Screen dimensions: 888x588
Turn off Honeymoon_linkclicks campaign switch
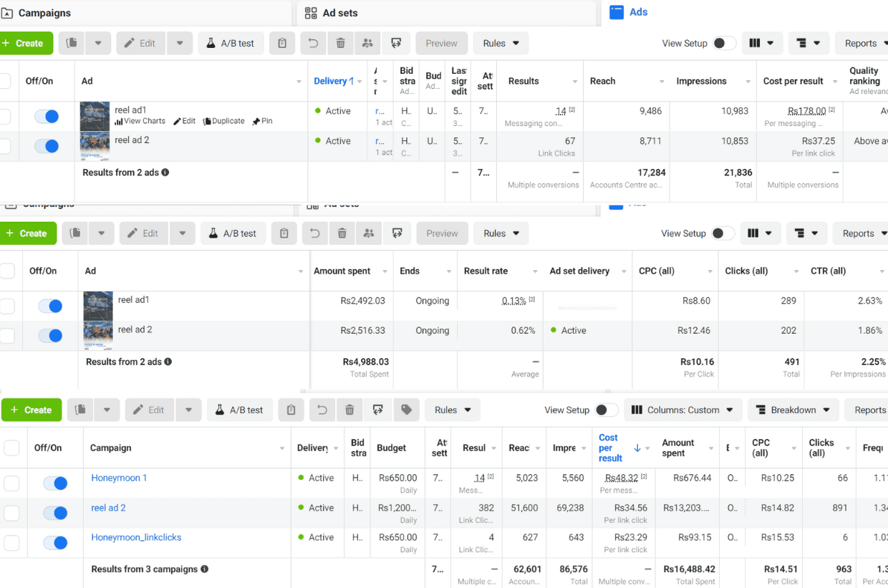pyautogui.click(x=55, y=543)
